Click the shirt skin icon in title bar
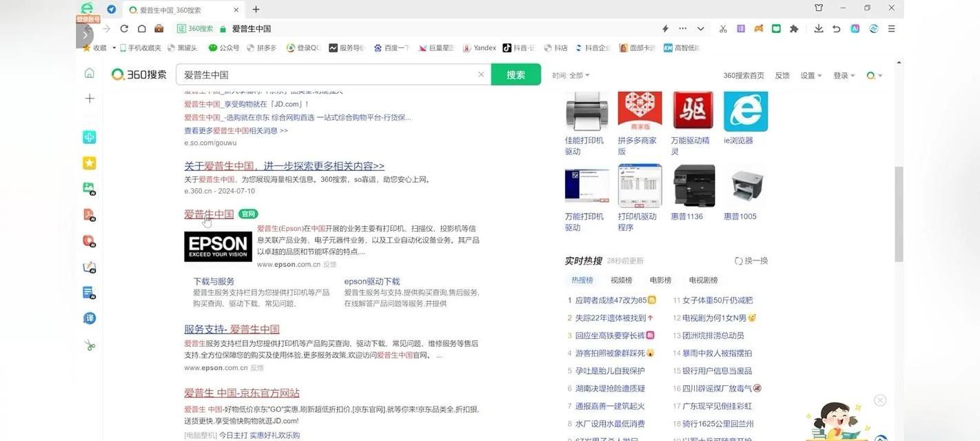This screenshot has width=980, height=441. (x=819, y=8)
